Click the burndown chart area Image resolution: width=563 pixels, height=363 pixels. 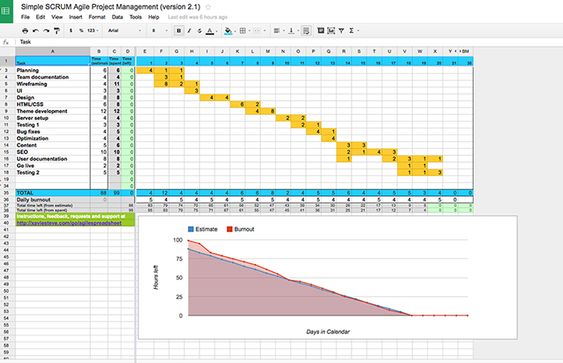[x=327, y=277]
